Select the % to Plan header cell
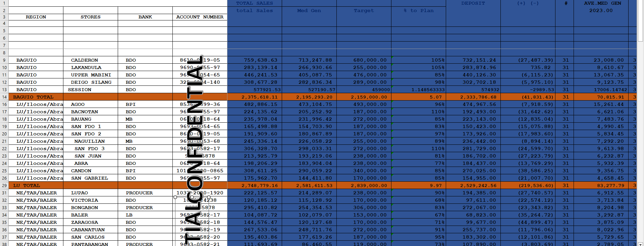Image resolution: width=644 pixels, height=246 pixels. (419, 10)
